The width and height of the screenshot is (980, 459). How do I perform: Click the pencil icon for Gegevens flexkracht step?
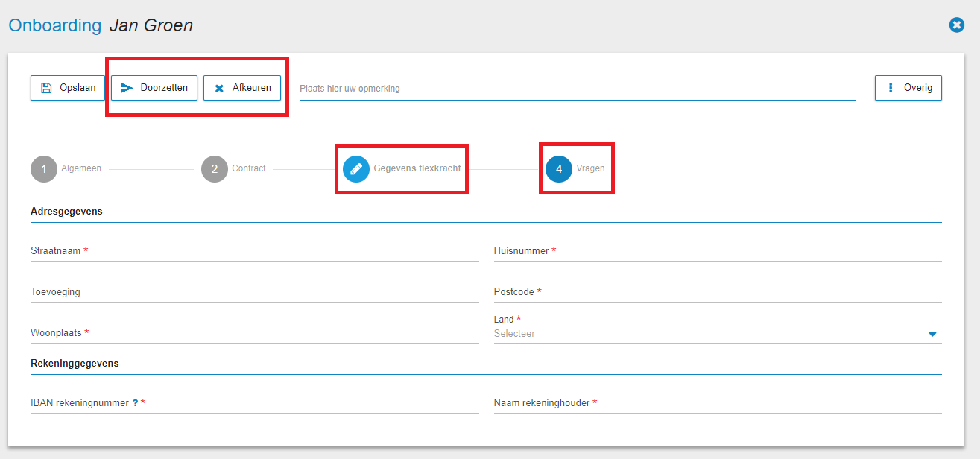[x=356, y=169]
